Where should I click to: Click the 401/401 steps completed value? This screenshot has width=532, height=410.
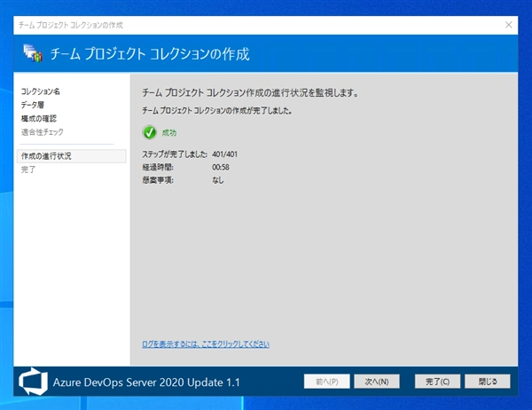click(x=224, y=154)
